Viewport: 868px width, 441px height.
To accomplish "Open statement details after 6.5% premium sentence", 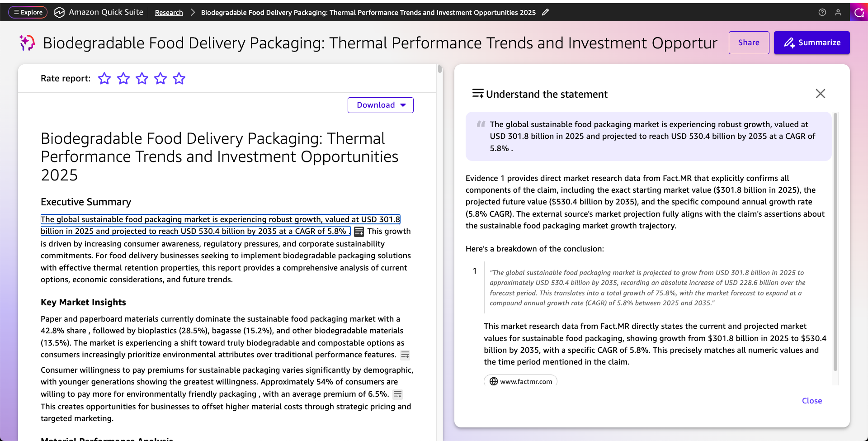I will (397, 394).
